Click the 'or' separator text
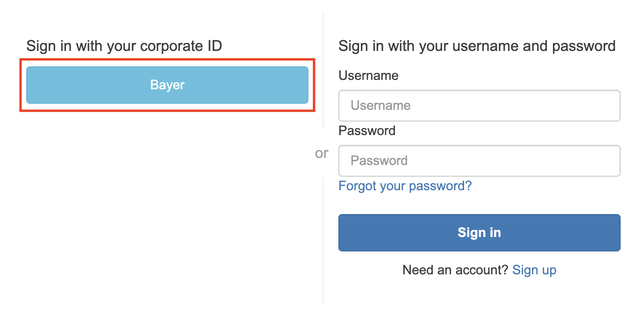 322,153
